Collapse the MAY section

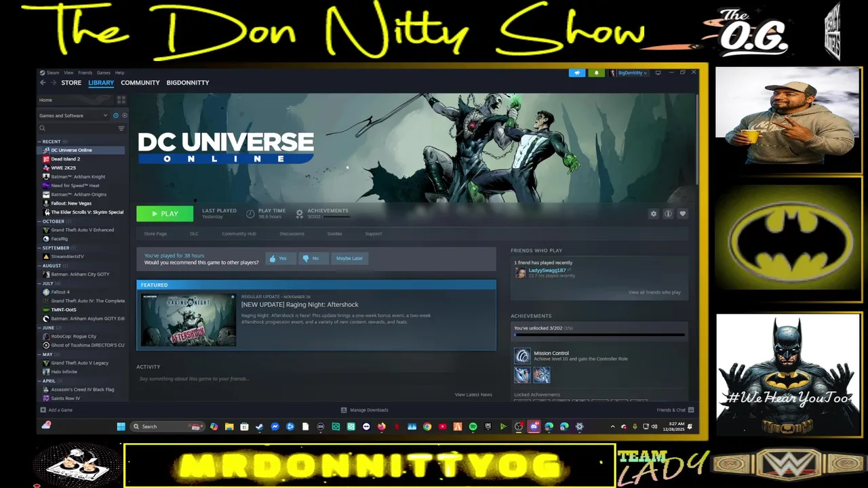(47, 354)
